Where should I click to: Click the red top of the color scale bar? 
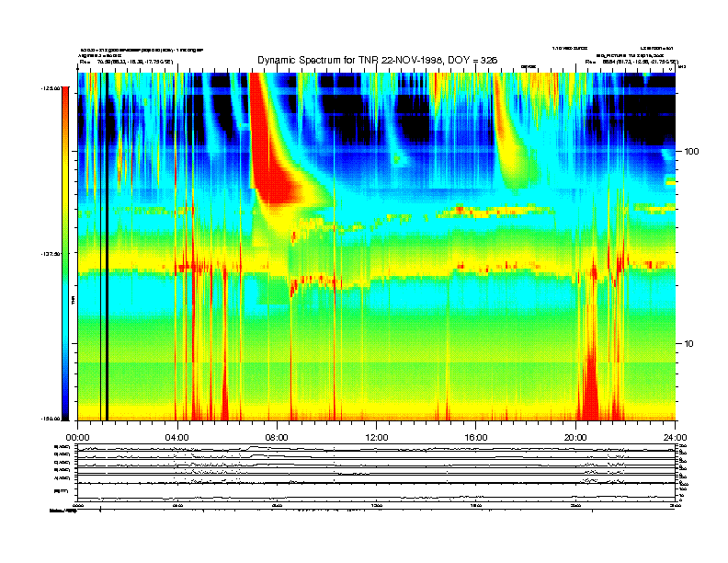click(x=65, y=96)
